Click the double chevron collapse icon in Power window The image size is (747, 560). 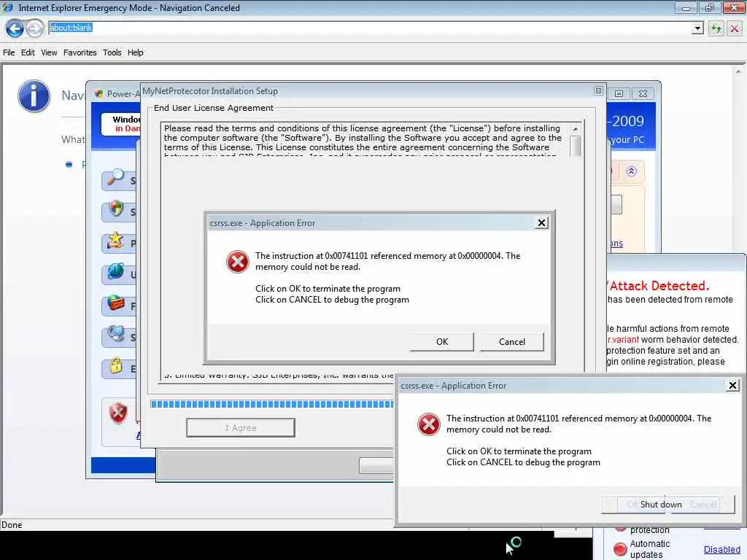[x=631, y=171]
